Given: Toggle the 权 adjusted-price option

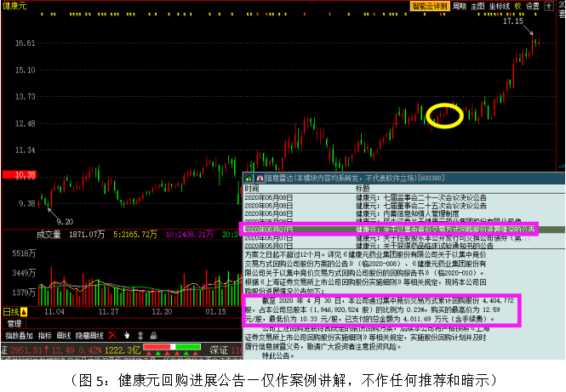Looking at the screenshot, I should (x=517, y=5).
